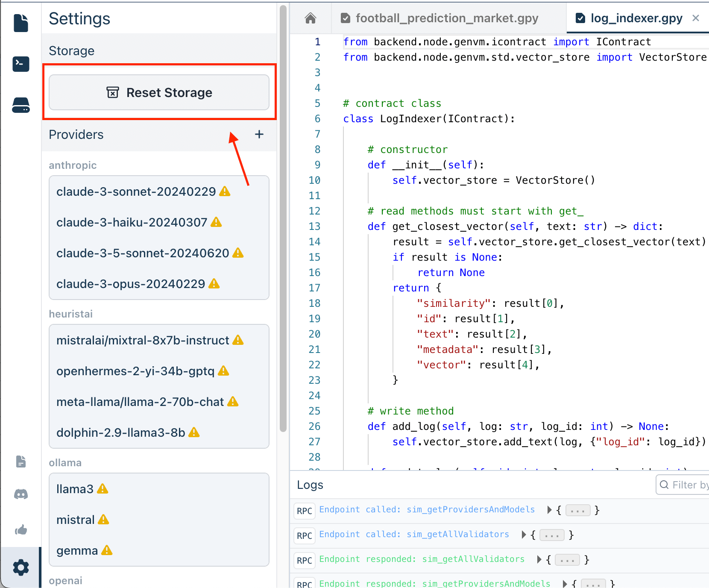This screenshot has height=588, width=709.
Task: Open the Validators node icon in sidebar
Action: [21, 105]
